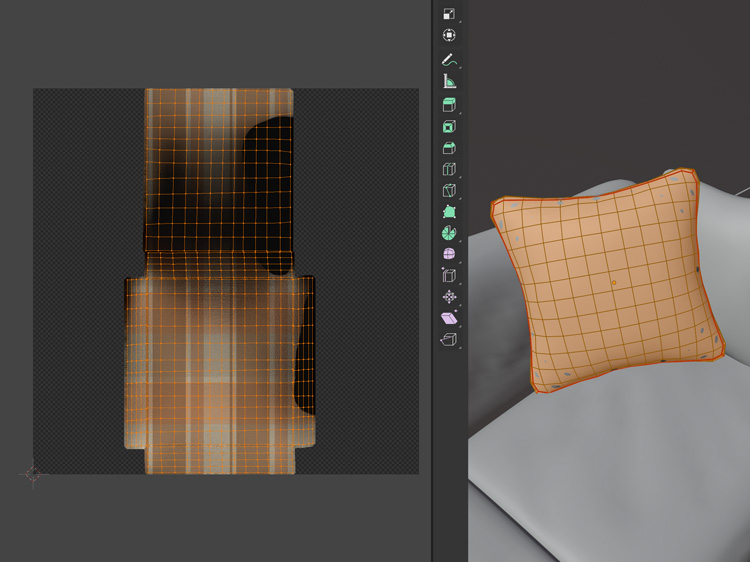
Task: Select the Spin tool
Action: [449, 233]
